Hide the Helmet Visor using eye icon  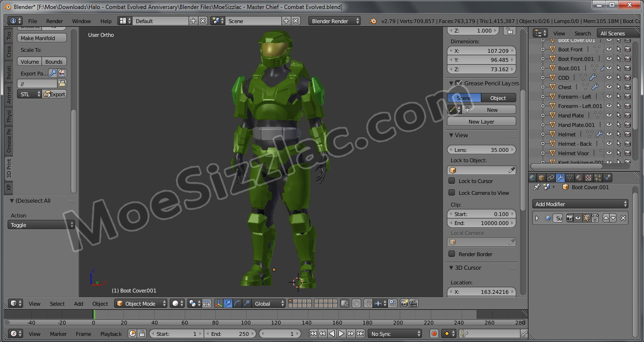[x=609, y=153]
